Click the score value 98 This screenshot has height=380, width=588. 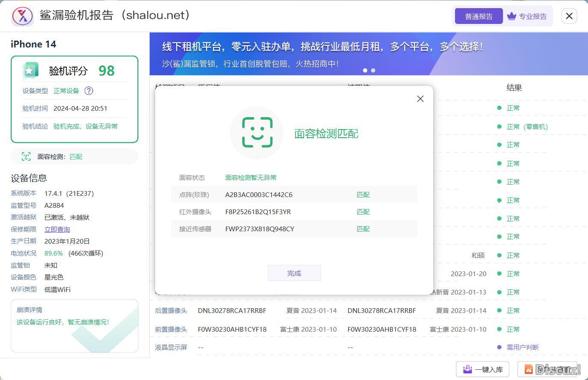click(106, 71)
